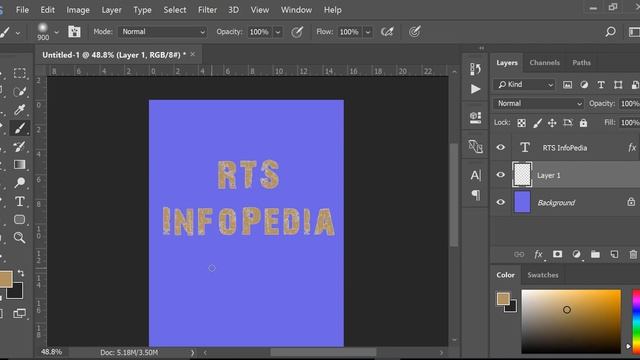Click the zoom percentage field 48.8%
Image resolution: width=640 pixels, height=360 pixels.
click(x=52, y=352)
